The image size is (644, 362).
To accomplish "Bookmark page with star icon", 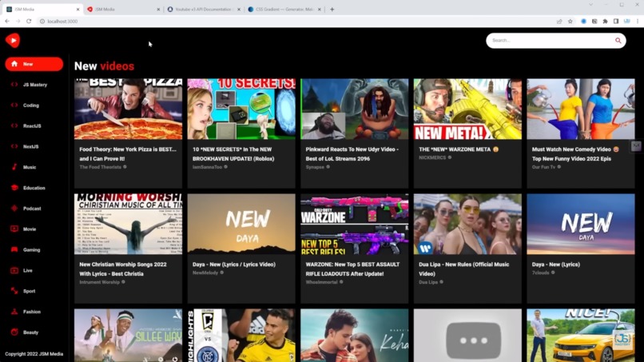I will click(570, 22).
